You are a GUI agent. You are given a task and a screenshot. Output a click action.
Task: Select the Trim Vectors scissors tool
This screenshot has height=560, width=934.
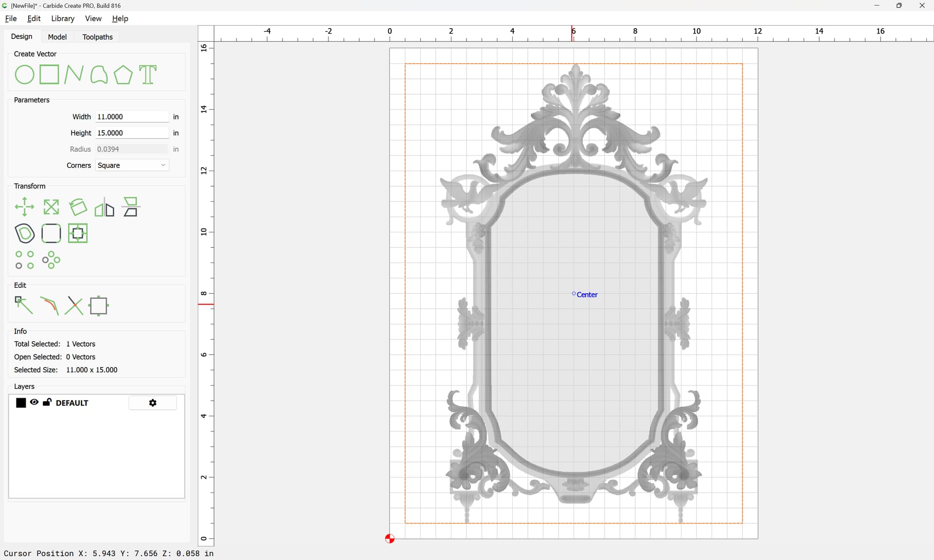click(73, 306)
